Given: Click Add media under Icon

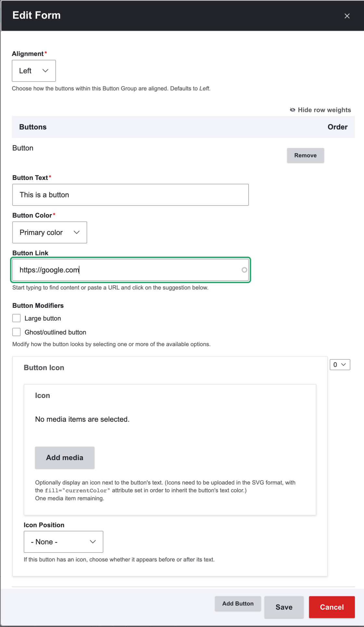Looking at the screenshot, I should (x=64, y=457).
